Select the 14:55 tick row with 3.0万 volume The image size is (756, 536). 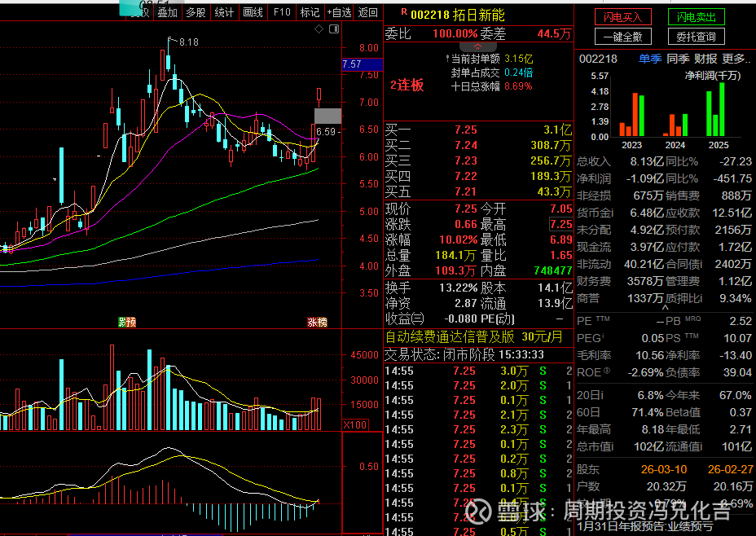pyautogui.click(x=479, y=371)
